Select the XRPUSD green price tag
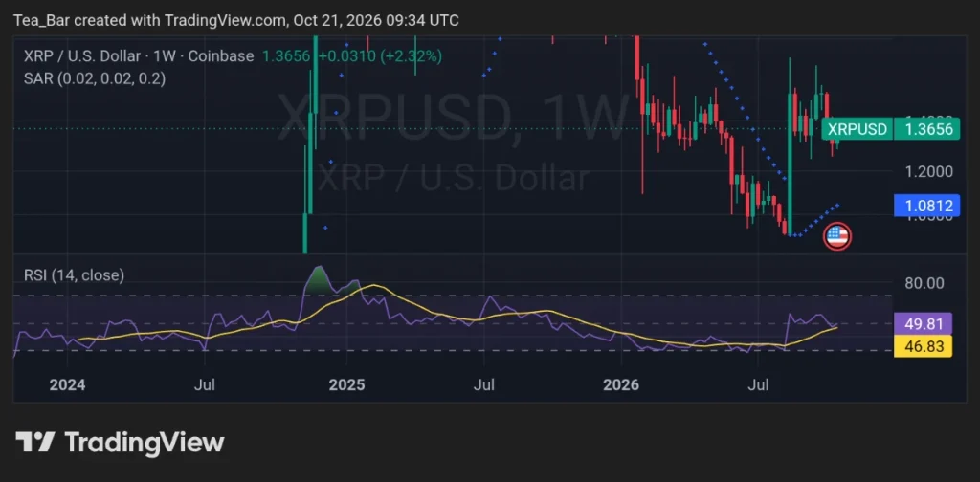Image resolution: width=980 pixels, height=482 pixels. click(857, 130)
